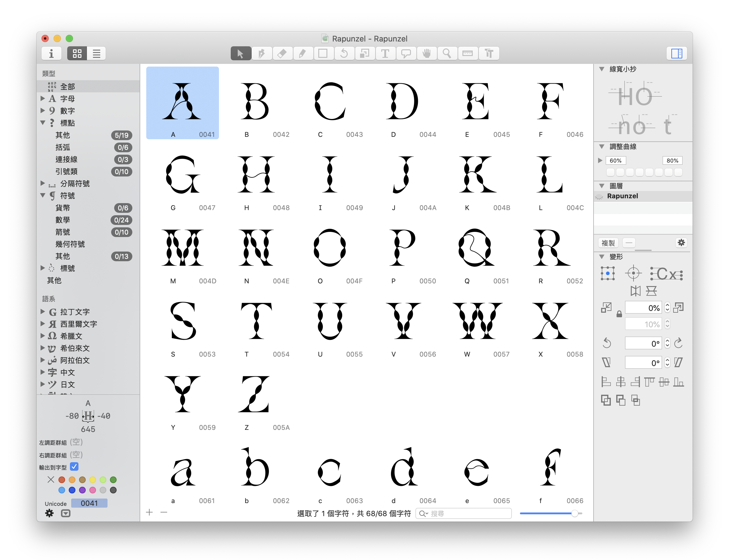
Task: Expand the 拉丁文字 language group
Action: 43,312
